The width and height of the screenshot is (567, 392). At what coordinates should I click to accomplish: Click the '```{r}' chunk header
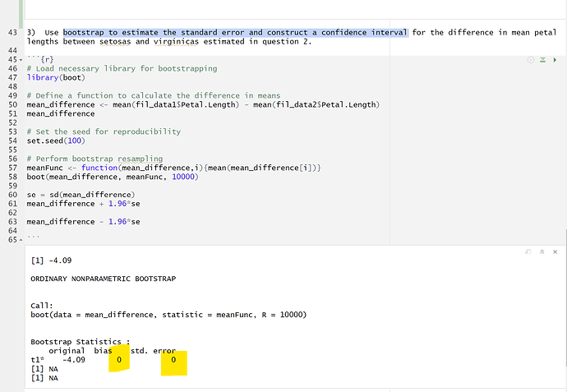[x=40, y=59]
